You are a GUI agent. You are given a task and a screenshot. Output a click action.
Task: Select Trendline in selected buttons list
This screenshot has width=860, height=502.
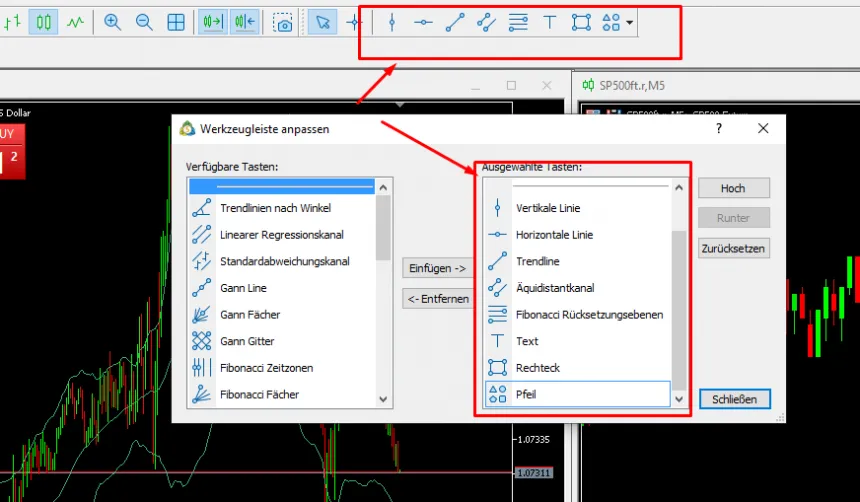coord(578,261)
